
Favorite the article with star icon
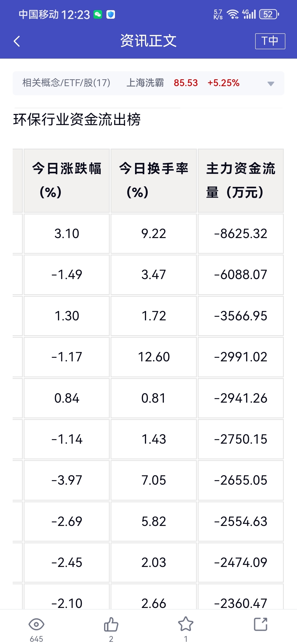(186, 624)
